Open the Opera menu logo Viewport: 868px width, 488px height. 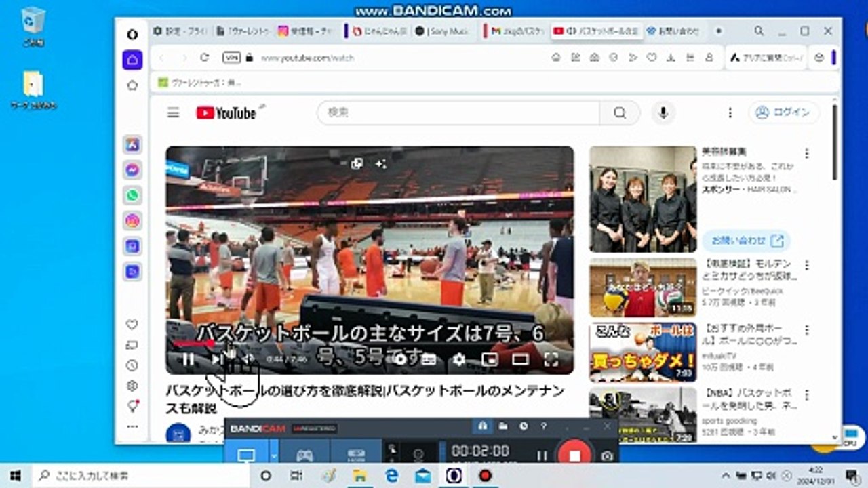point(132,34)
